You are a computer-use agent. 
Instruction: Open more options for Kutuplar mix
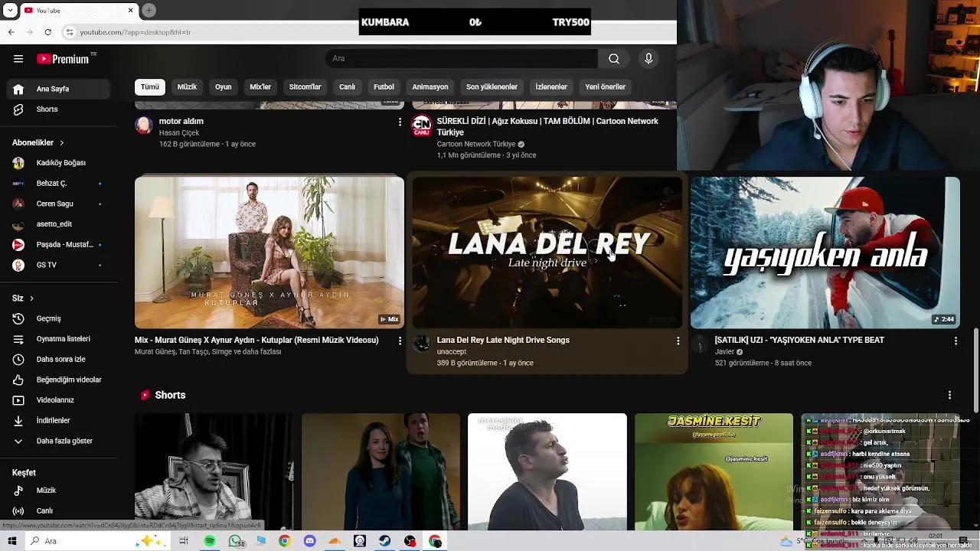(400, 341)
